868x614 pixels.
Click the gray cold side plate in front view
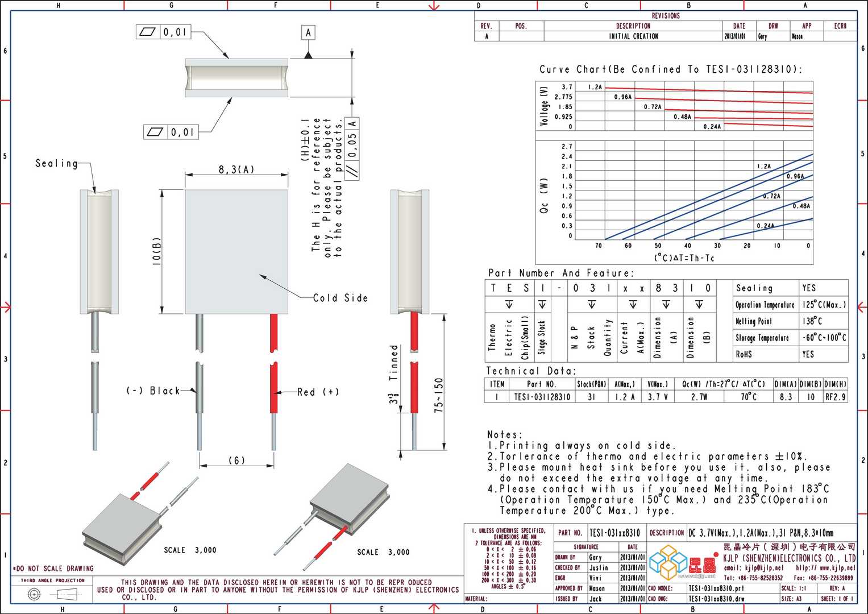point(236,251)
